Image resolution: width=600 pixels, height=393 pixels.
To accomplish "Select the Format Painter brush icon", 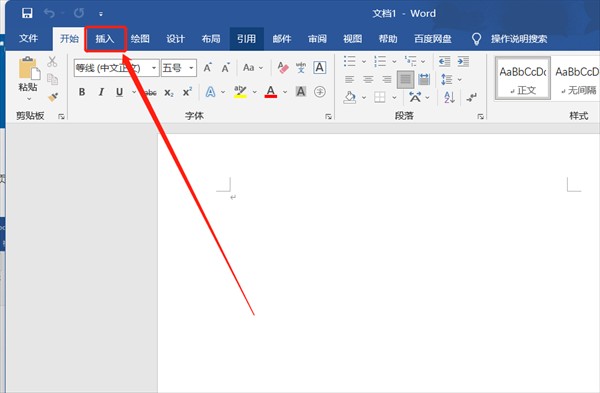I will [53, 97].
